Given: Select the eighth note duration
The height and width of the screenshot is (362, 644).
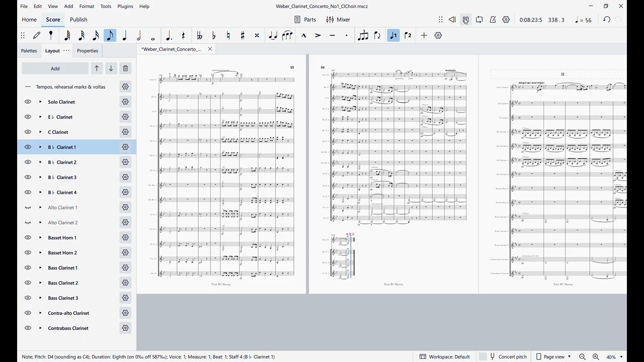Looking at the screenshot, I should 110,35.
